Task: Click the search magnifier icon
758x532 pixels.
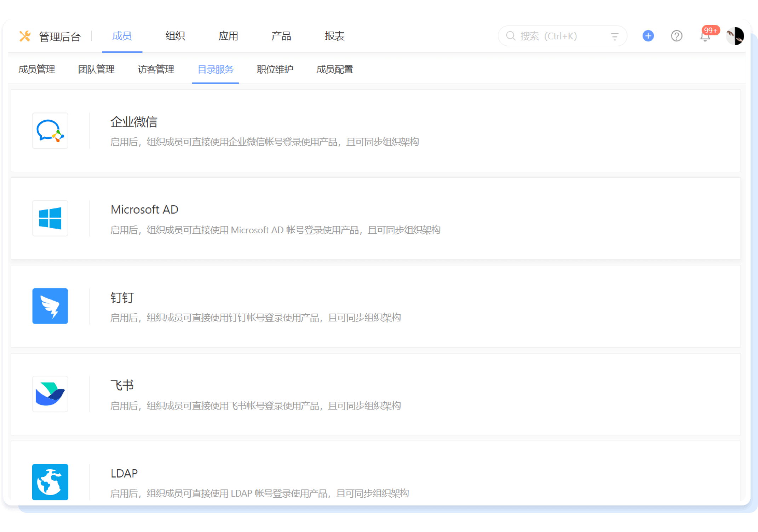Action: click(x=510, y=36)
